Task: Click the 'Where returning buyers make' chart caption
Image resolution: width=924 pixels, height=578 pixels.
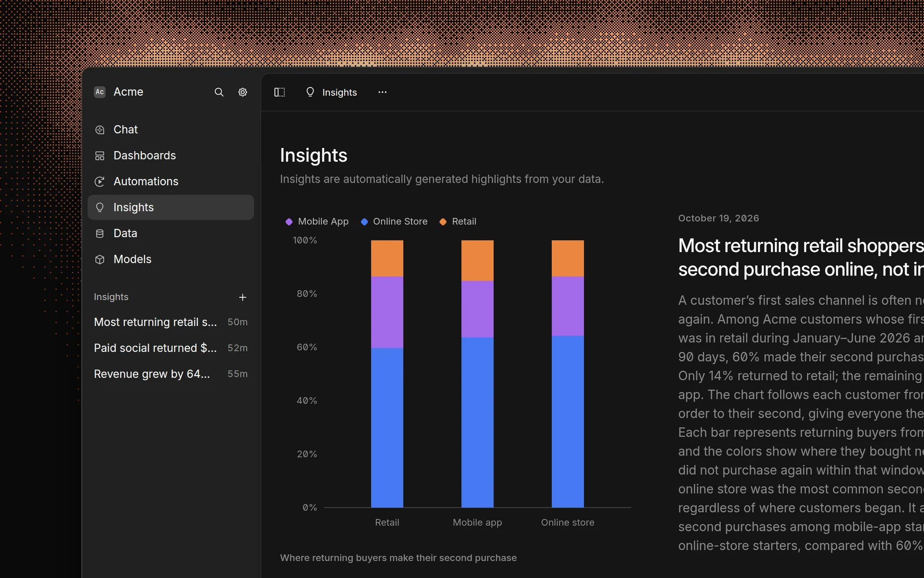Action: [x=398, y=558]
